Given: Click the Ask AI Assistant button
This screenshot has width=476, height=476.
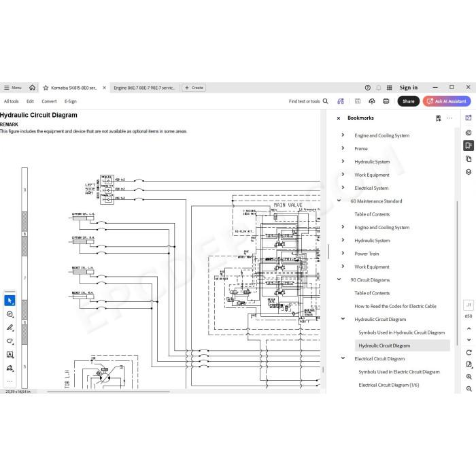Looking at the screenshot, I should (x=447, y=101).
